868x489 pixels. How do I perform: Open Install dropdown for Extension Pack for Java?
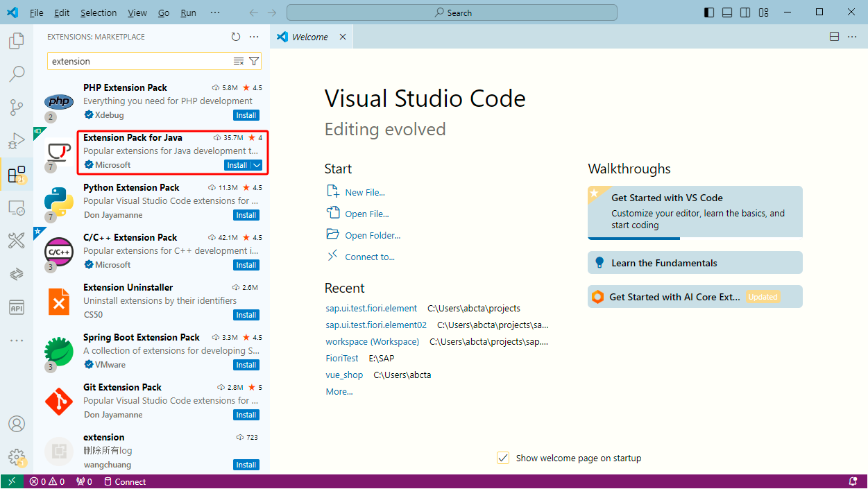[x=257, y=165]
